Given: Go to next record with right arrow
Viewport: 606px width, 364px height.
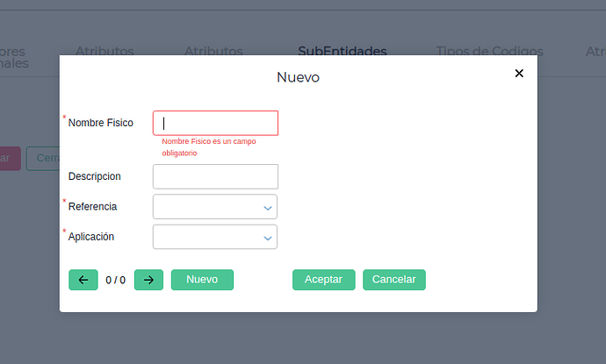Looking at the screenshot, I should pos(148,280).
